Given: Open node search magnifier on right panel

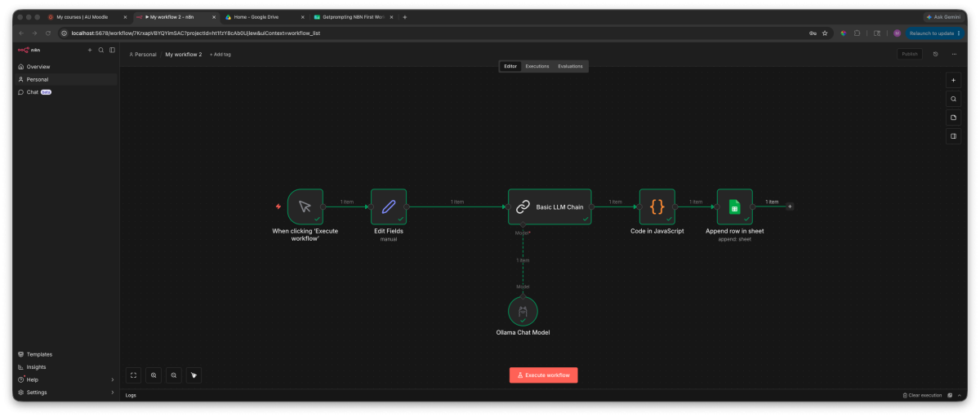Looking at the screenshot, I should (x=953, y=99).
